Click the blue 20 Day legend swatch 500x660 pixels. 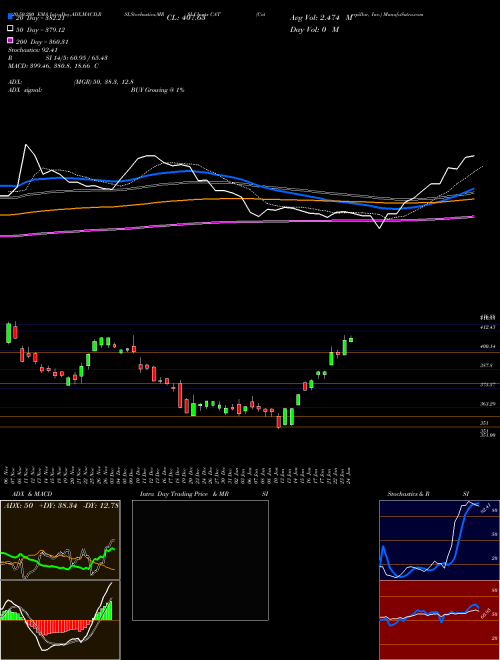[11, 17]
